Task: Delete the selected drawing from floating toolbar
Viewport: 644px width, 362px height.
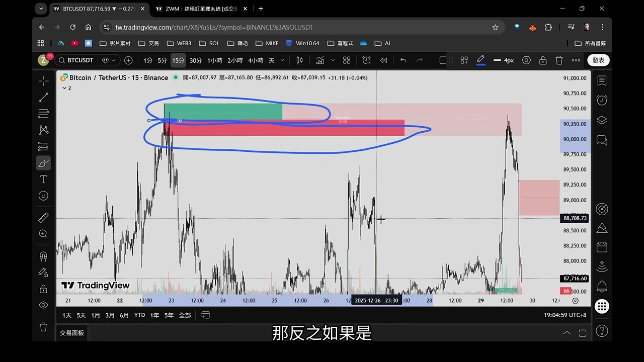Action: 559,60
